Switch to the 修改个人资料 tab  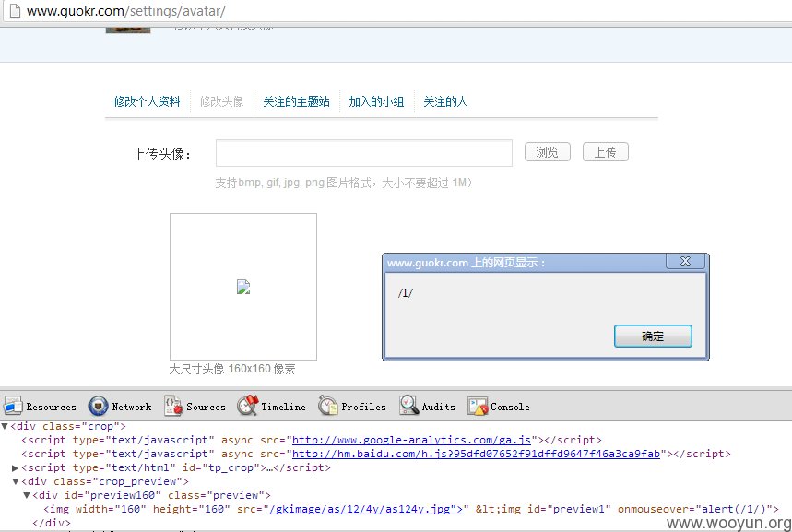(x=147, y=101)
